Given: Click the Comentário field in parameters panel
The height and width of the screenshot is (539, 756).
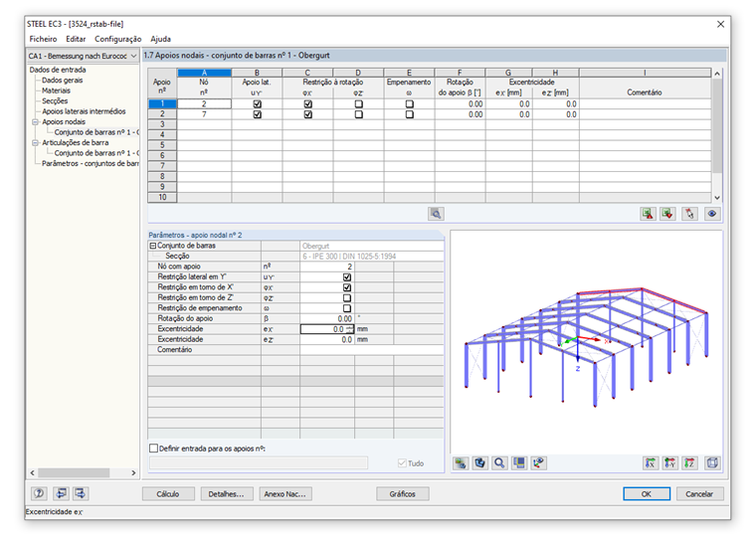Looking at the screenshot, I should click(371, 350).
